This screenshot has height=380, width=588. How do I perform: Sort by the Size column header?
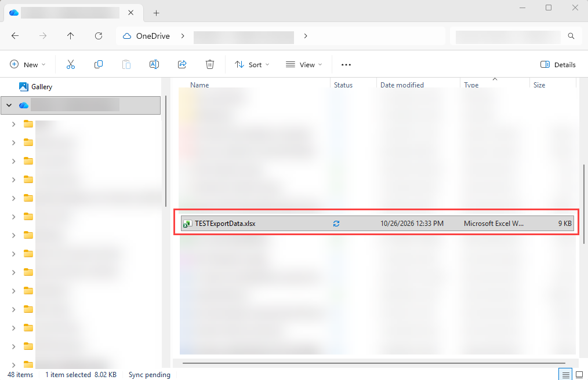tap(539, 85)
